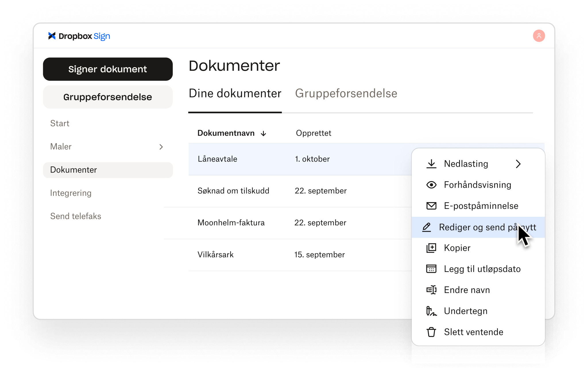Select the Søknad om tilskudd document
This screenshot has width=588, height=368.
click(x=233, y=191)
